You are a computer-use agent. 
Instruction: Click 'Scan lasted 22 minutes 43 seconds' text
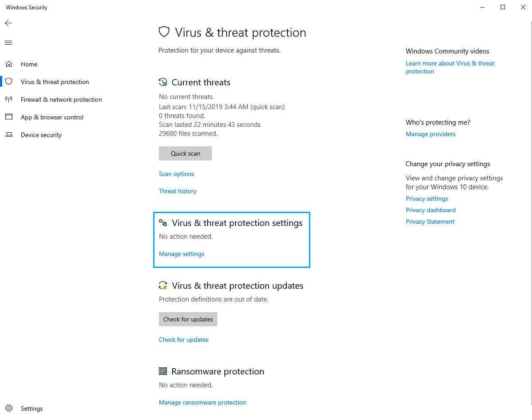coord(210,125)
